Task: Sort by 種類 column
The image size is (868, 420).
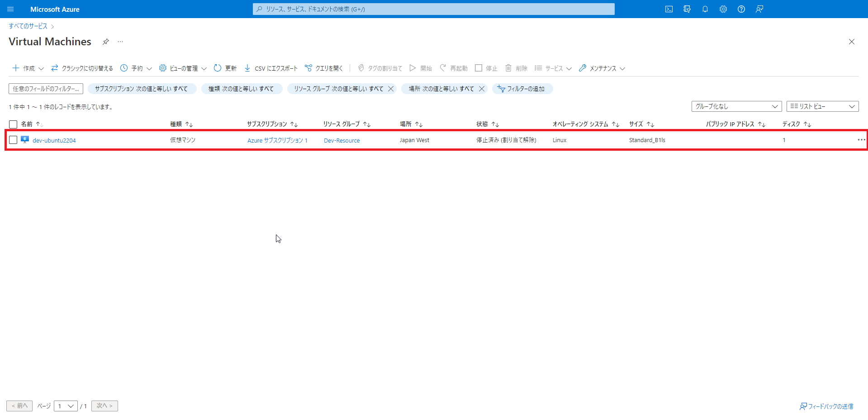Action: (x=181, y=124)
